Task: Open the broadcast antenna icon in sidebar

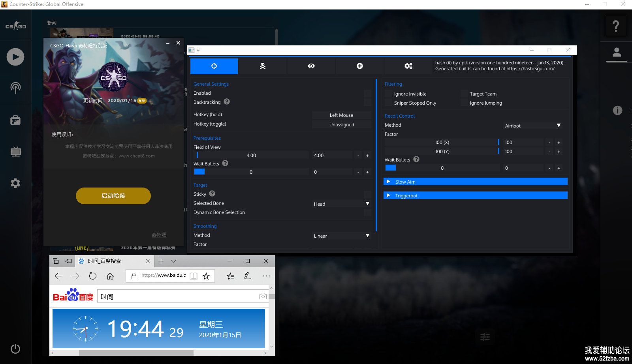Action: [15, 88]
